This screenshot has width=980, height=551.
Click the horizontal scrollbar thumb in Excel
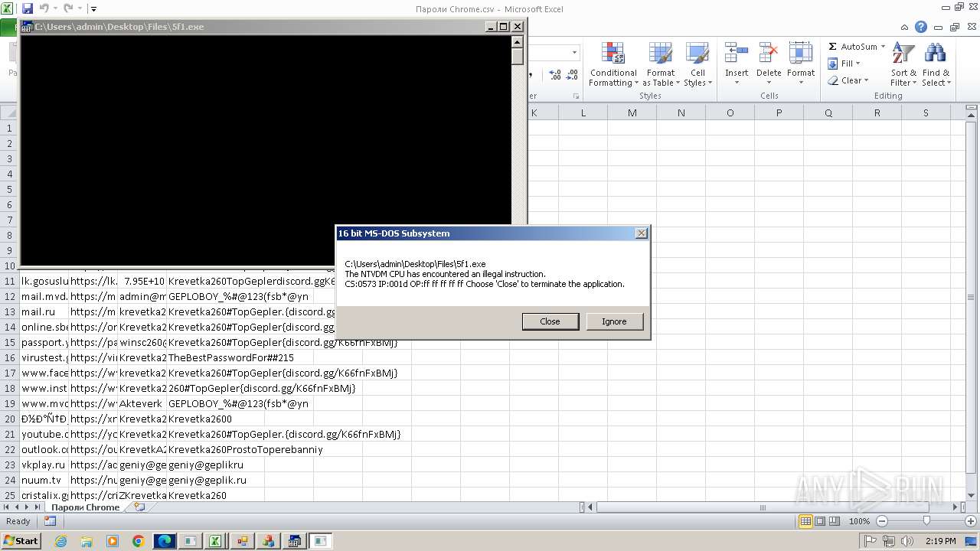763,507
